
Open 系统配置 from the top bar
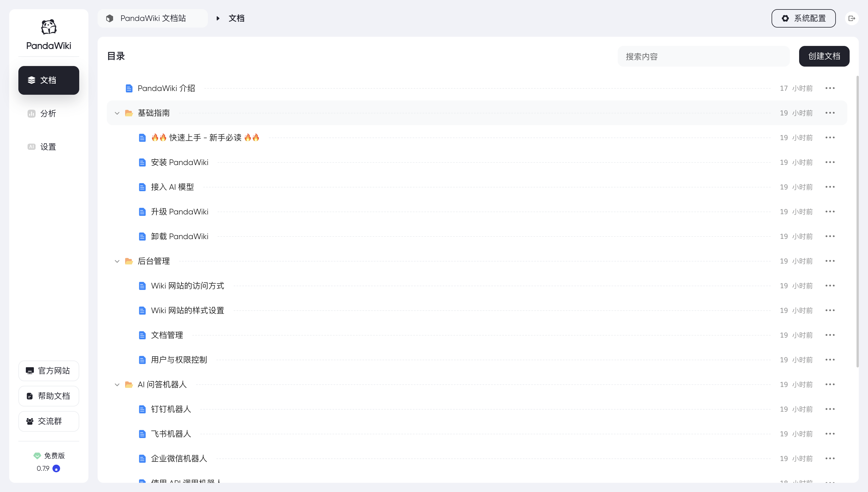803,18
